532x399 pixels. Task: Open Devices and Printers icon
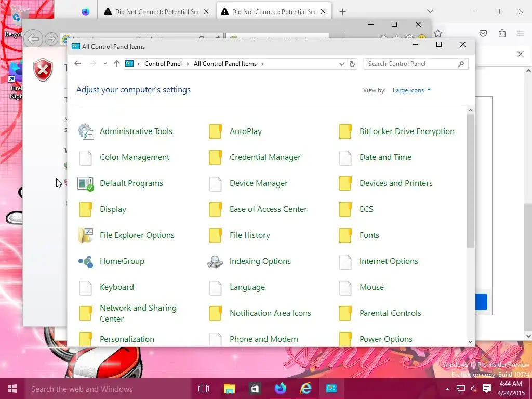(345, 183)
